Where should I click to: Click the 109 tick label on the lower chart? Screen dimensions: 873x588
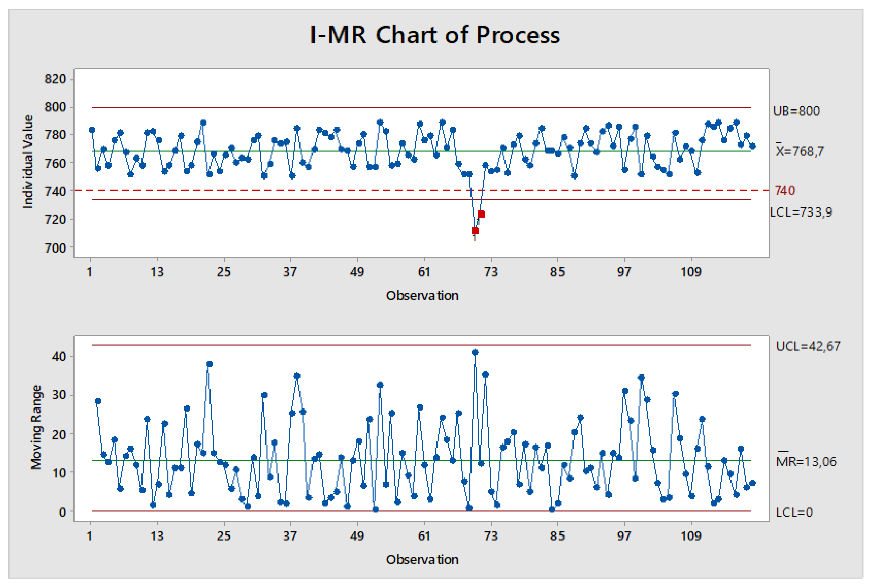[x=691, y=536]
